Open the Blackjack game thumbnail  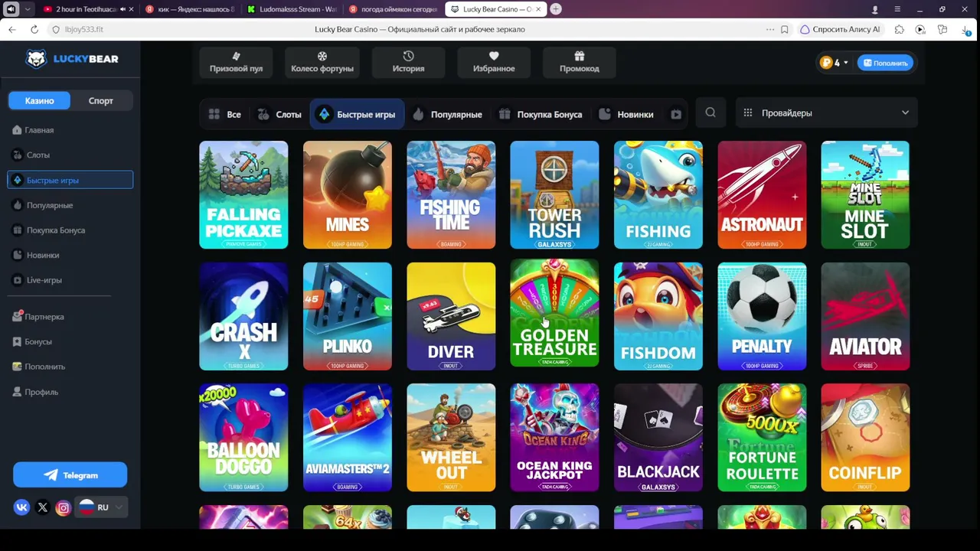[658, 438]
